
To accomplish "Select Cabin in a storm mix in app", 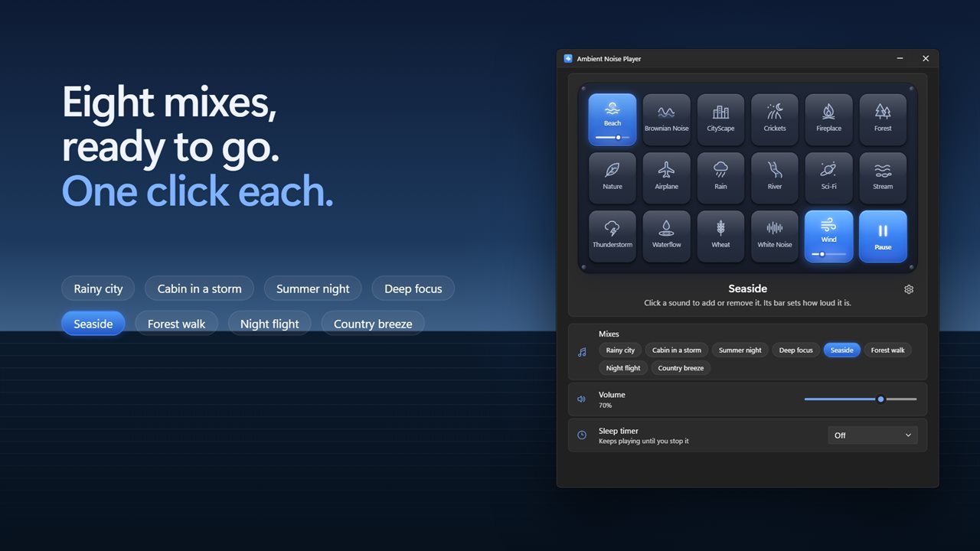I will click(677, 350).
